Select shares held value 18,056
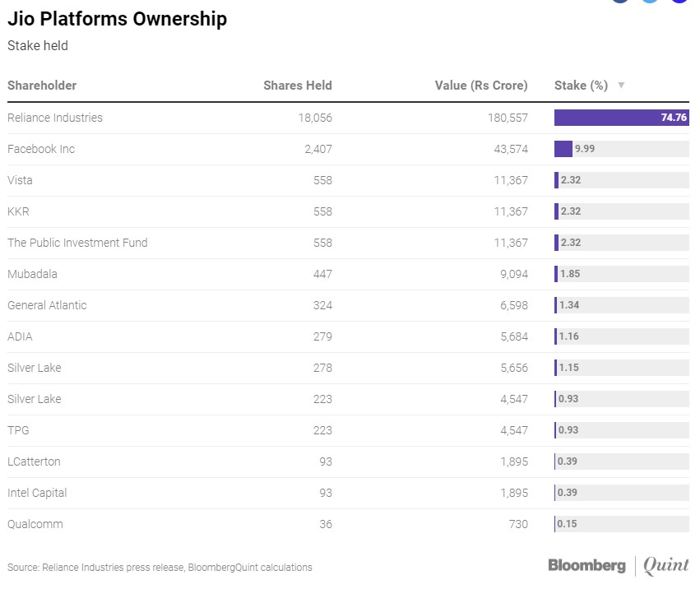Image resolution: width=700 pixels, height=589 pixels. click(315, 118)
